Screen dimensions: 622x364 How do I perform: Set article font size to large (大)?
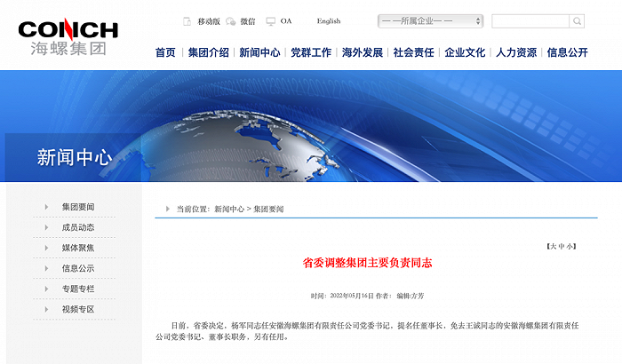552,245
